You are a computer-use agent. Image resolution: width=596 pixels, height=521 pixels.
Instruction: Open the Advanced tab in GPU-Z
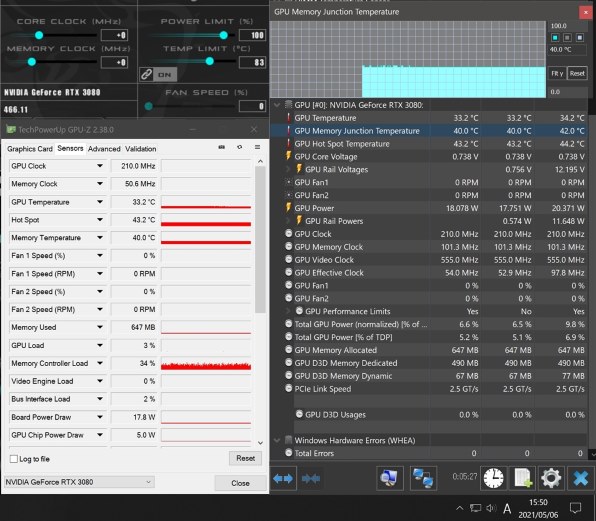[x=104, y=149]
